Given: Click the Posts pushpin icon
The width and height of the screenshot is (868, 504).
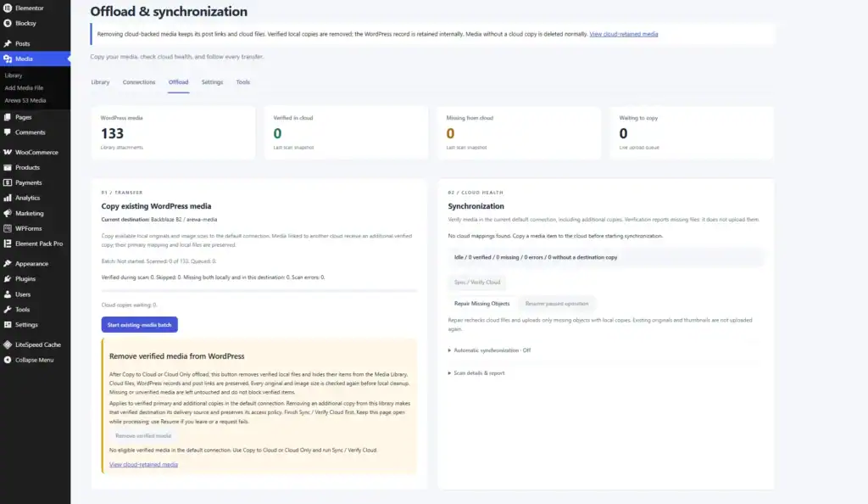Looking at the screenshot, I should (7, 44).
